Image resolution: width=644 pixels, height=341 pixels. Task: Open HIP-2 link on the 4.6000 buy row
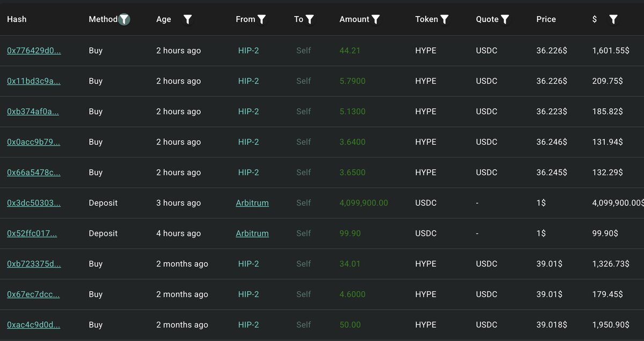tap(248, 294)
